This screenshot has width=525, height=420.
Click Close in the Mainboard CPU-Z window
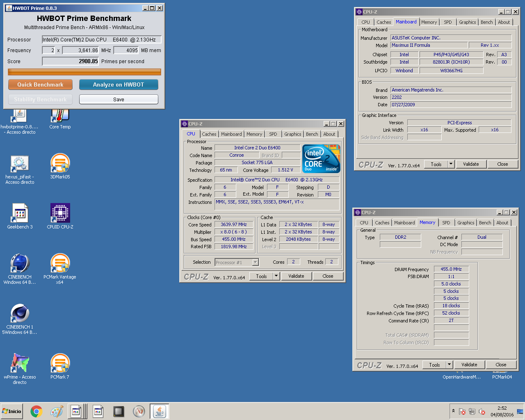click(502, 164)
